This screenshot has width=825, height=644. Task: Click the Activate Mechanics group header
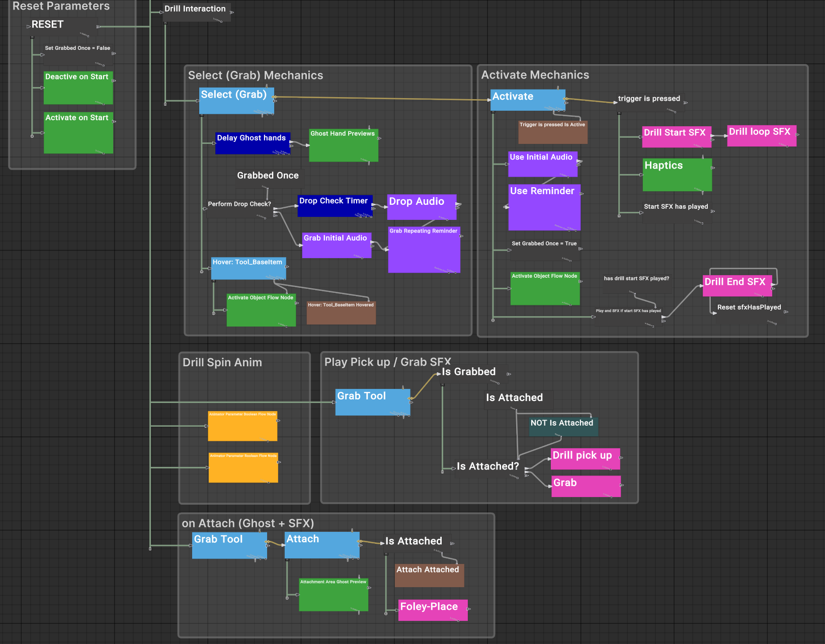tap(535, 74)
